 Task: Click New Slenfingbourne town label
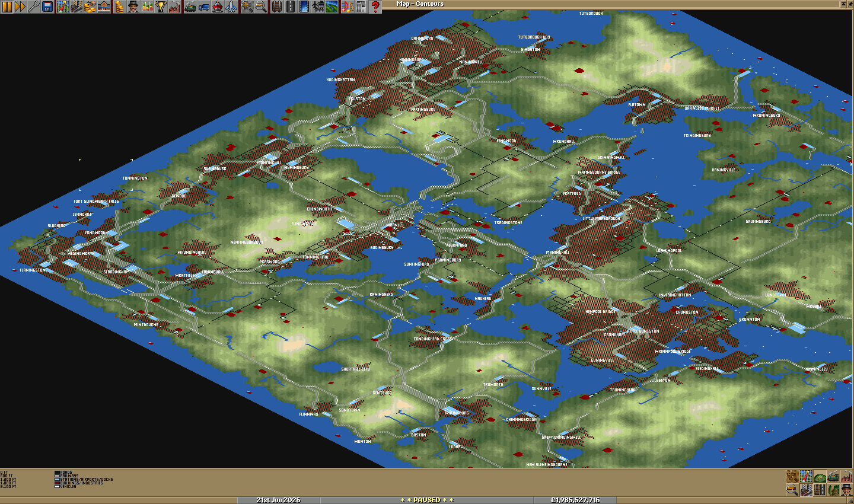coord(547,465)
